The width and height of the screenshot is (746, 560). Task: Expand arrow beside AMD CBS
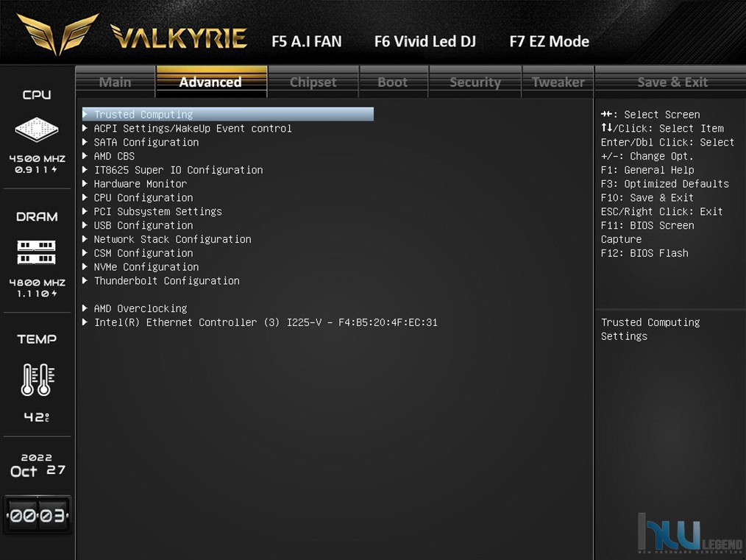[85, 155]
